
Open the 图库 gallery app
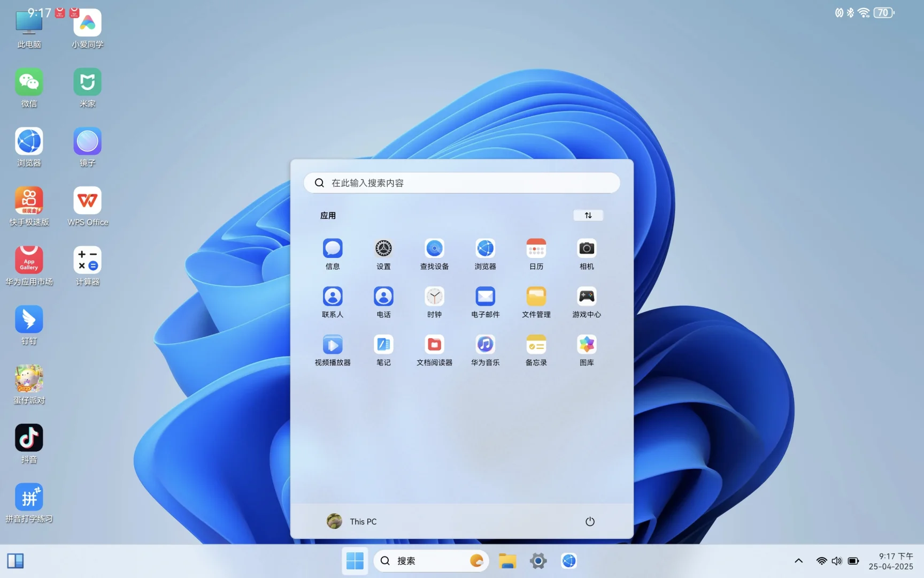tap(587, 344)
